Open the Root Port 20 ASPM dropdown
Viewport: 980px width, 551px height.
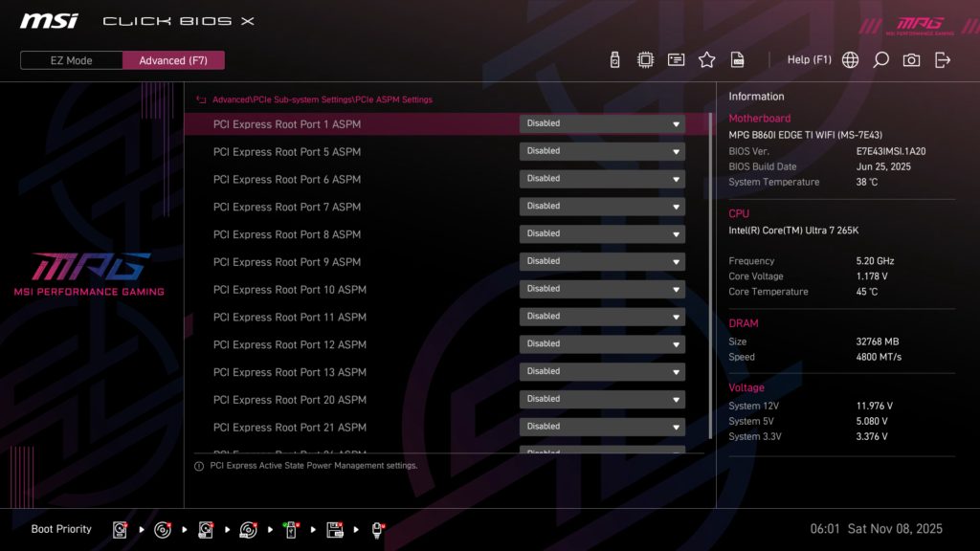602,399
